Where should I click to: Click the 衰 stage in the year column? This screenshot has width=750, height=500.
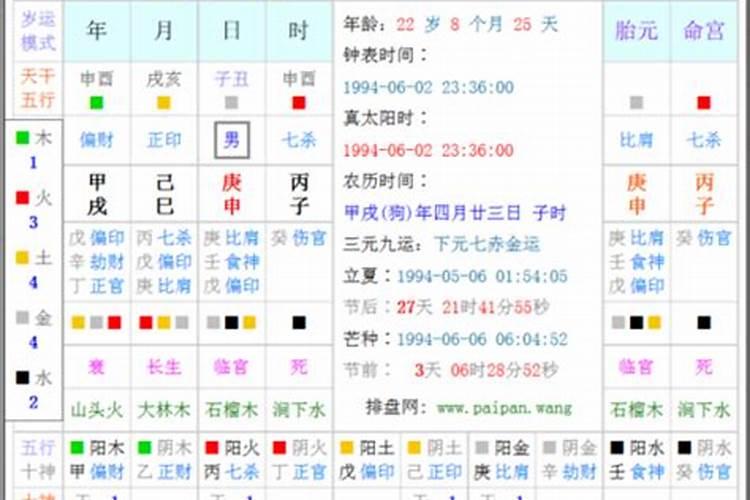tap(96, 367)
